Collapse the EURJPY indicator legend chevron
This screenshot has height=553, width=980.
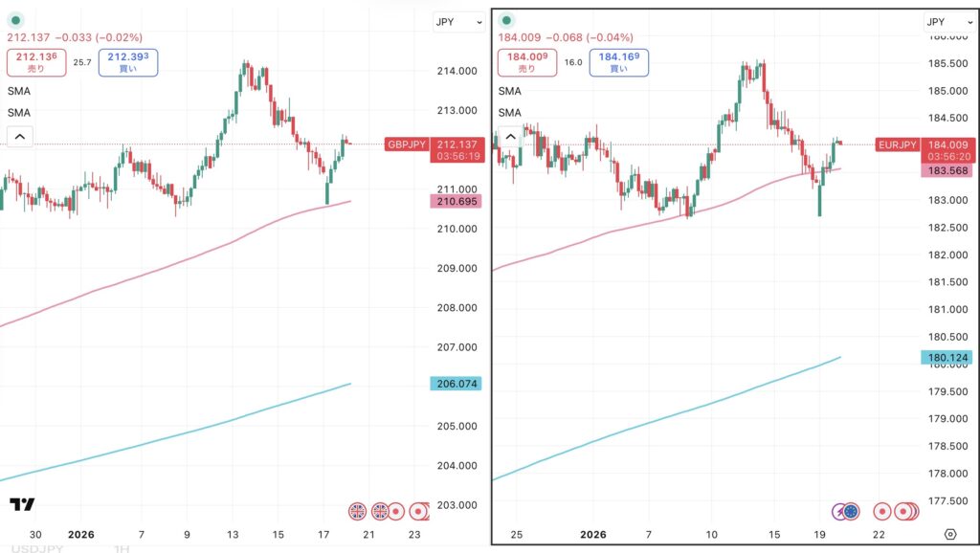(510, 137)
